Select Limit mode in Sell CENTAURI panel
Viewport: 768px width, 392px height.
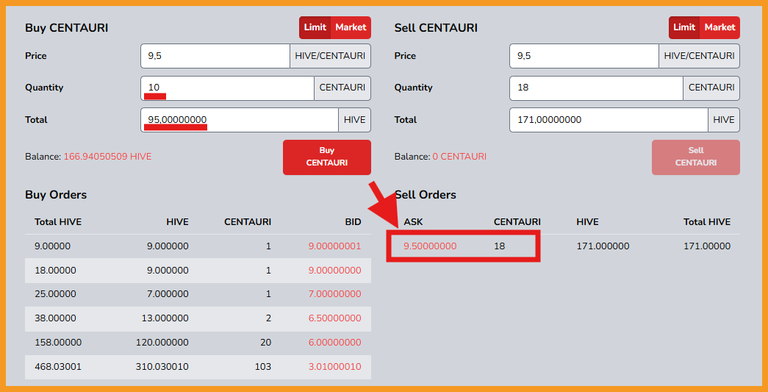coord(684,27)
